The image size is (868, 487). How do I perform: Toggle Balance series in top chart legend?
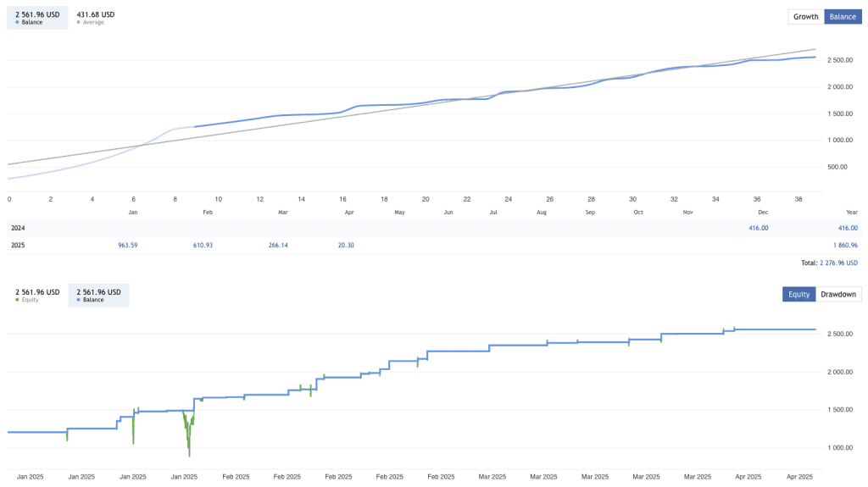pyautogui.click(x=37, y=17)
